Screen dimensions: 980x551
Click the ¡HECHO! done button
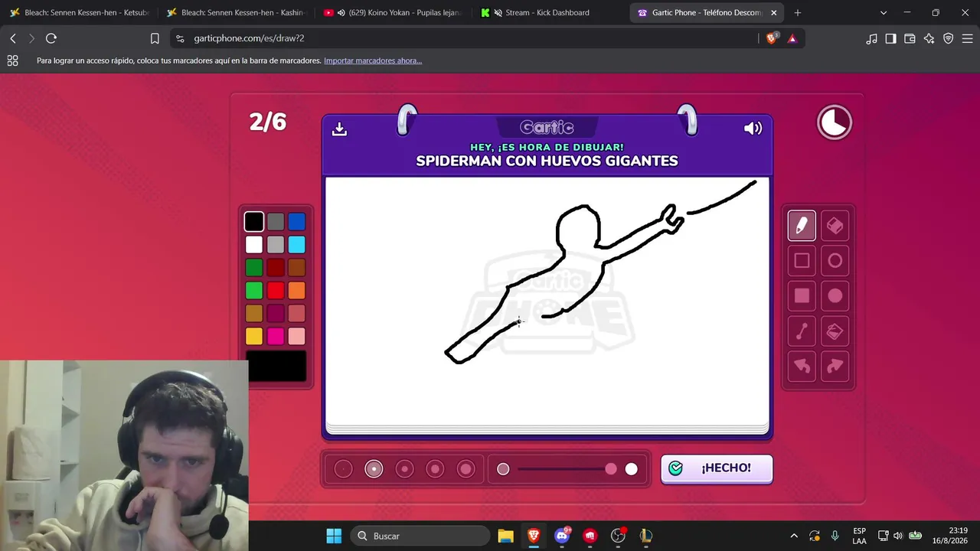pos(717,468)
